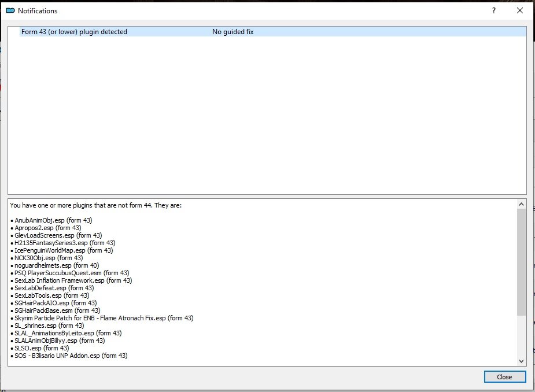Click 'You have one or more plugins' line
Viewport: 535px width, 392px height.
(x=96, y=205)
